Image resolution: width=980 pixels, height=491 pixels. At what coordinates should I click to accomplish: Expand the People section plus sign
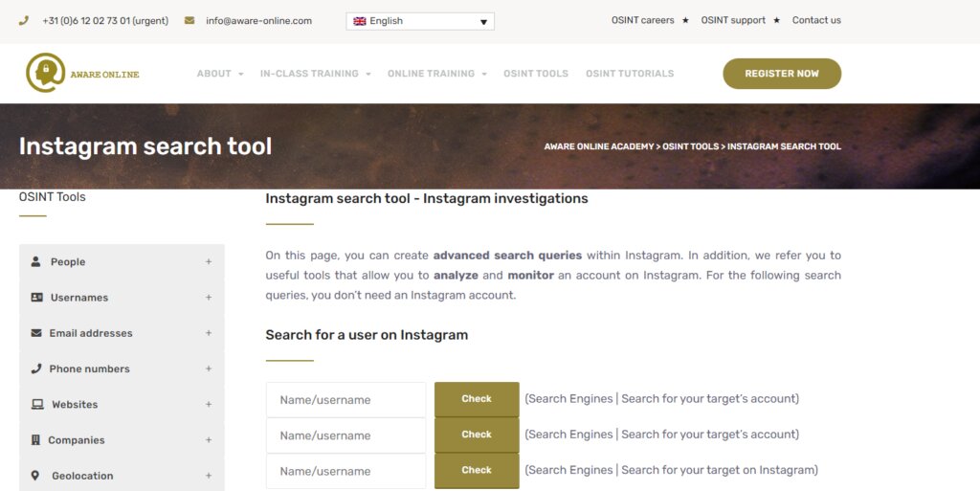[209, 261]
